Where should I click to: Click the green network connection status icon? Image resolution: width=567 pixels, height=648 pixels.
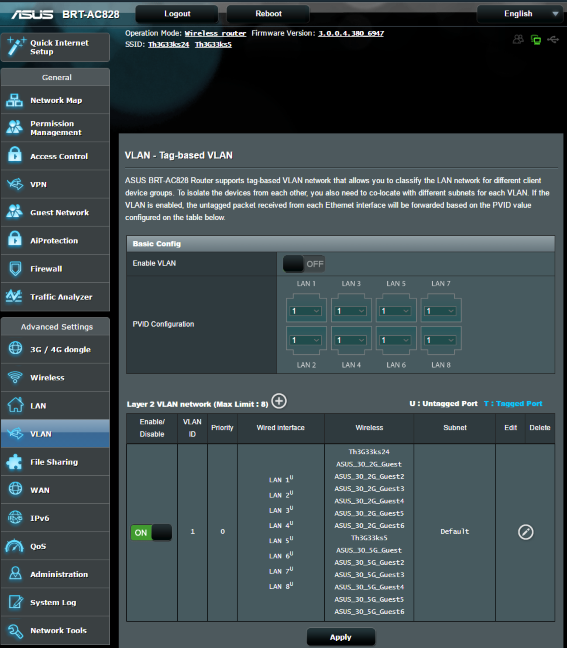tap(536, 40)
